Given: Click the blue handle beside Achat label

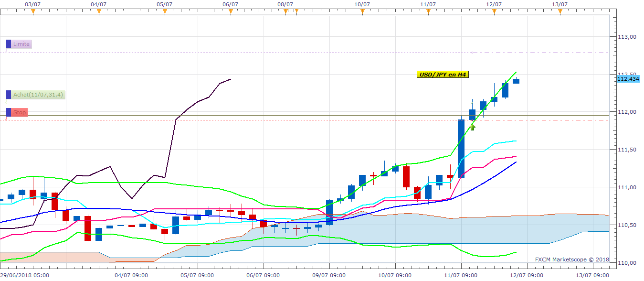Looking at the screenshot, I should [x=9, y=95].
